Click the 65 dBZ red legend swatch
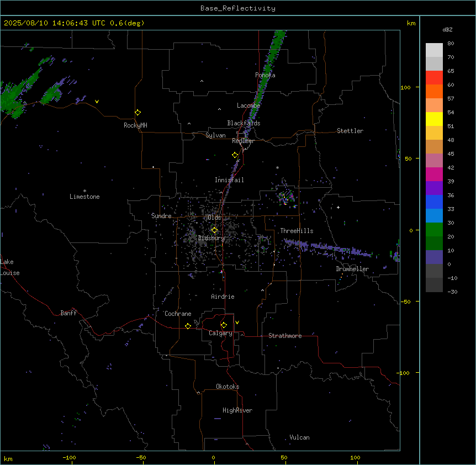Image resolution: width=476 pixels, height=465 pixels. tap(434, 77)
